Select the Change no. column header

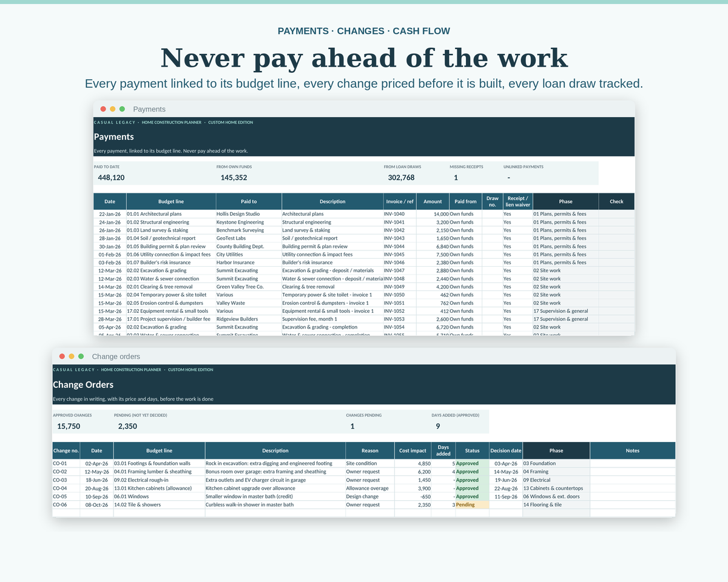(66, 450)
